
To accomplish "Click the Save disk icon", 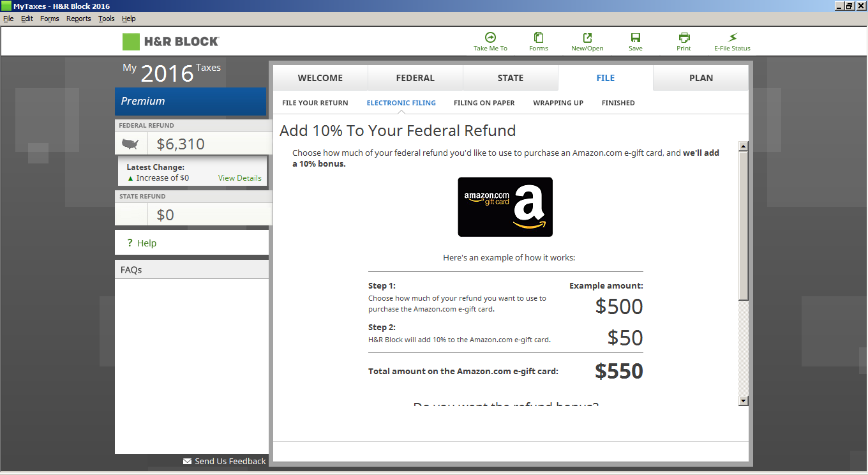I will point(636,38).
